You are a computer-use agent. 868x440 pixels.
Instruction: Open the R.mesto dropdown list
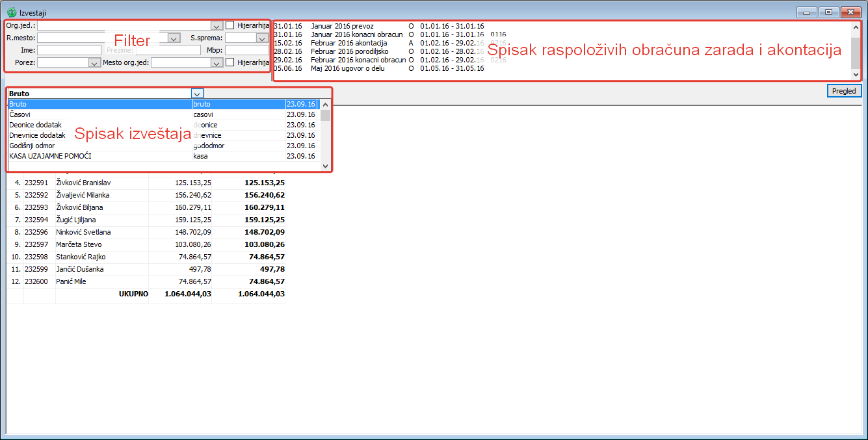[x=174, y=38]
